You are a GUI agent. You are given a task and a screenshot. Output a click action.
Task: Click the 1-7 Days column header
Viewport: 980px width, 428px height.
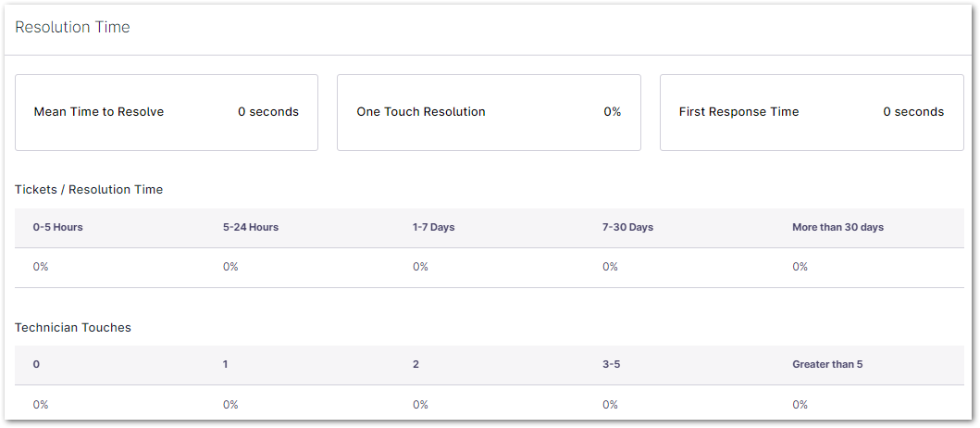(x=434, y=228)
